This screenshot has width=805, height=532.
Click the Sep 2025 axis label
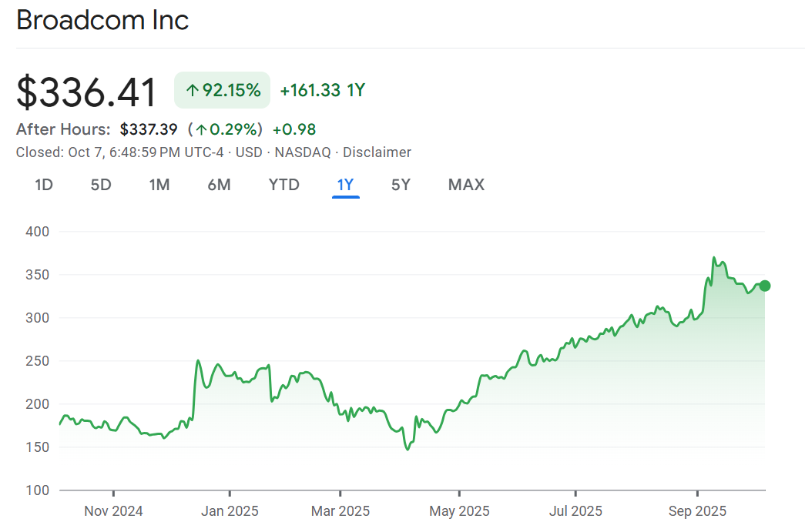[x=697, y=510]
